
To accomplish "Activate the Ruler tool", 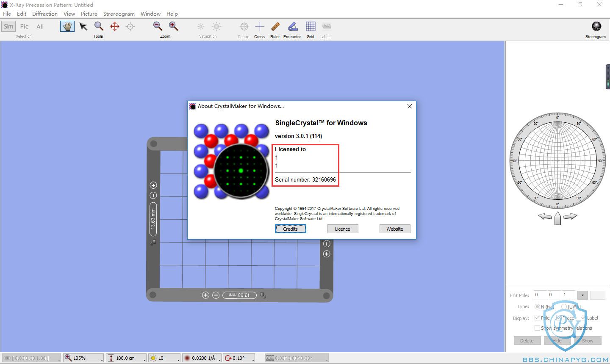I will point(275,27).
